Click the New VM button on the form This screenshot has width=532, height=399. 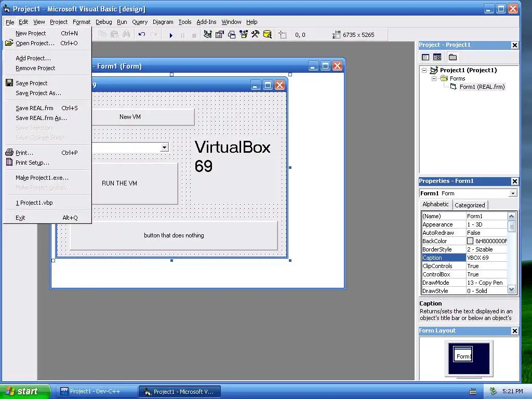pyautogui.click(x=143, y=117)
